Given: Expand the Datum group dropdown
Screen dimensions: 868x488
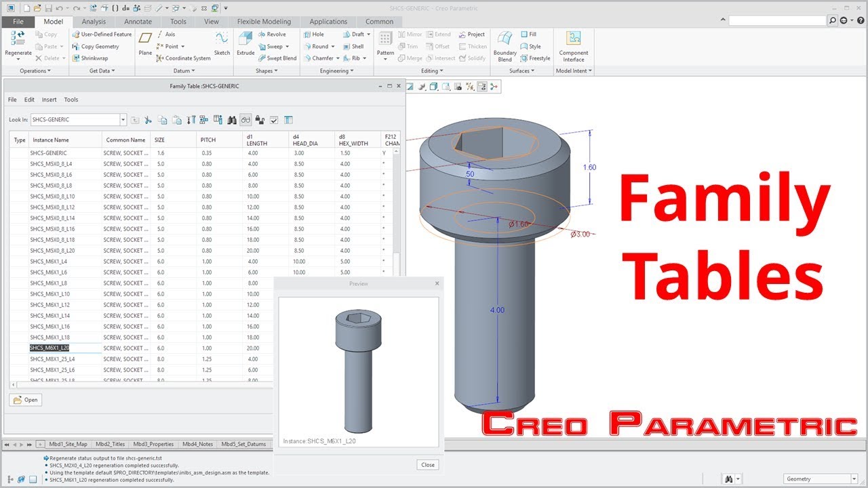Looking at the screenshot, I should click(x=183, y=70).
